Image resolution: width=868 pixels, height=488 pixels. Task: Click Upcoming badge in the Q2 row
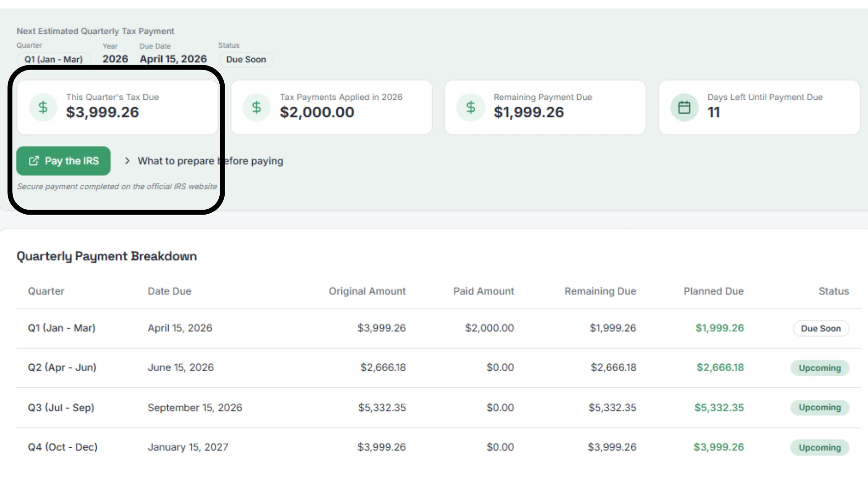820,368
